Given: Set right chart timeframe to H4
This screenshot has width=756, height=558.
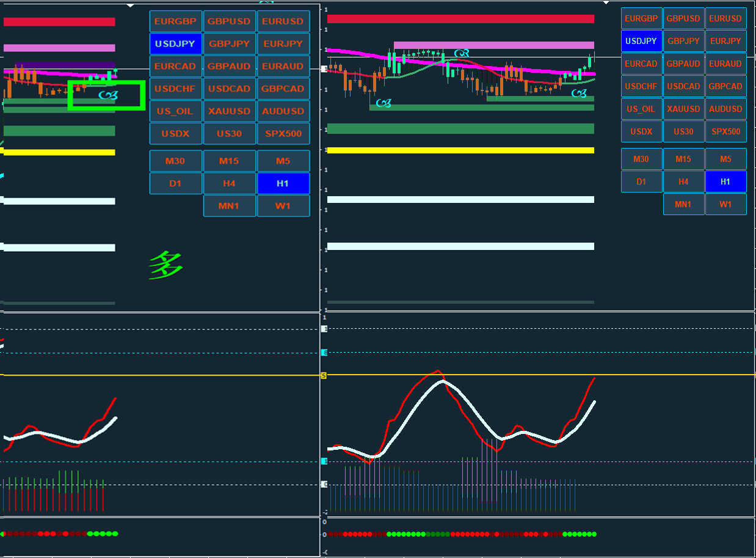Looking at the screenshot, I should tap(683, 182).
